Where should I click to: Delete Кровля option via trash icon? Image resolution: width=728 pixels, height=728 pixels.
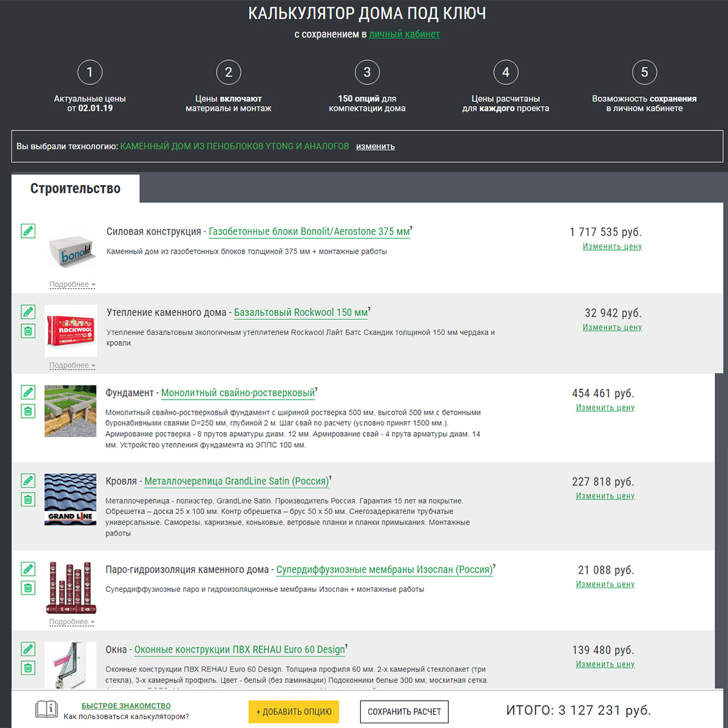pos(28,500)
